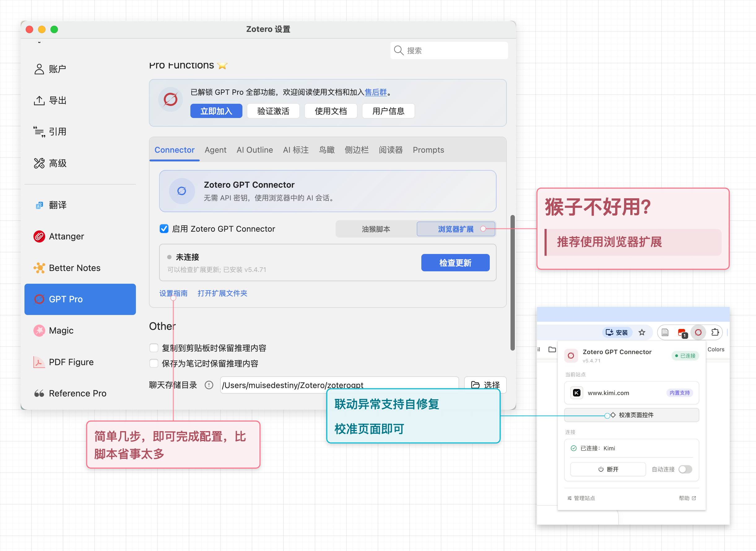The width and height of the screenshot is (756, 551).
Task: Click the 验证激活 button
Action: [273, 111]
